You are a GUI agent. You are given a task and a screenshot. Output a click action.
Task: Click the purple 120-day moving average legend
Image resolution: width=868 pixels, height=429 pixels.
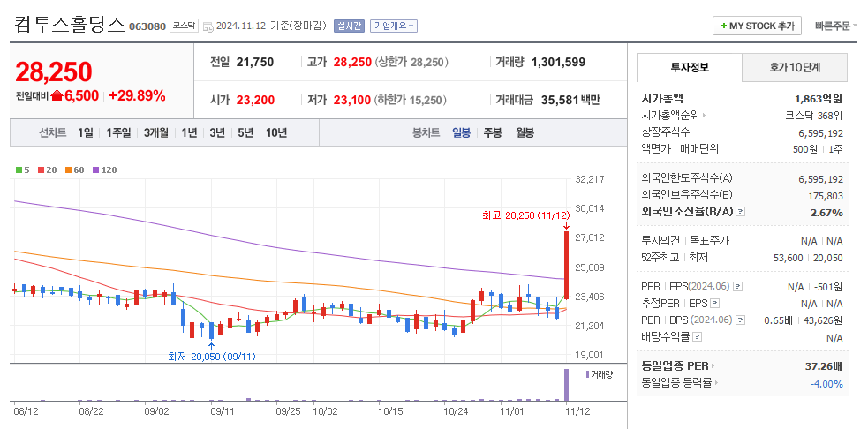pos(104,170)
